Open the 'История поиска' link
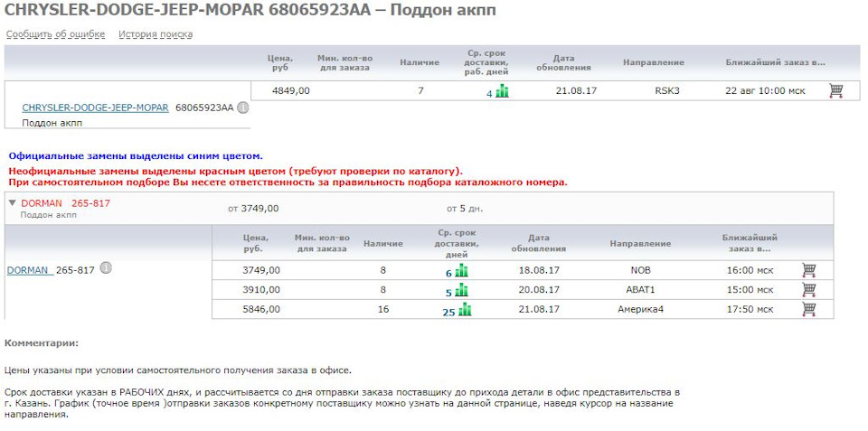The height and width of the screenshot is (431, 868). [x=155, y=34]
